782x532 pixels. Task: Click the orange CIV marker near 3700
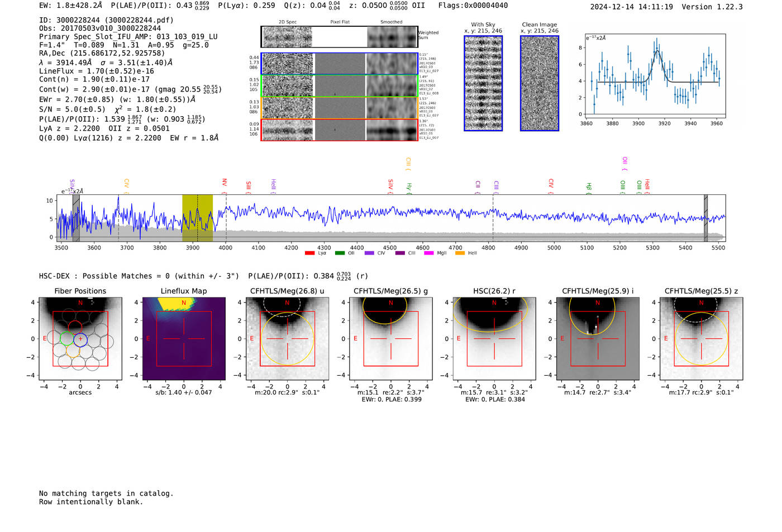(127, 186)
